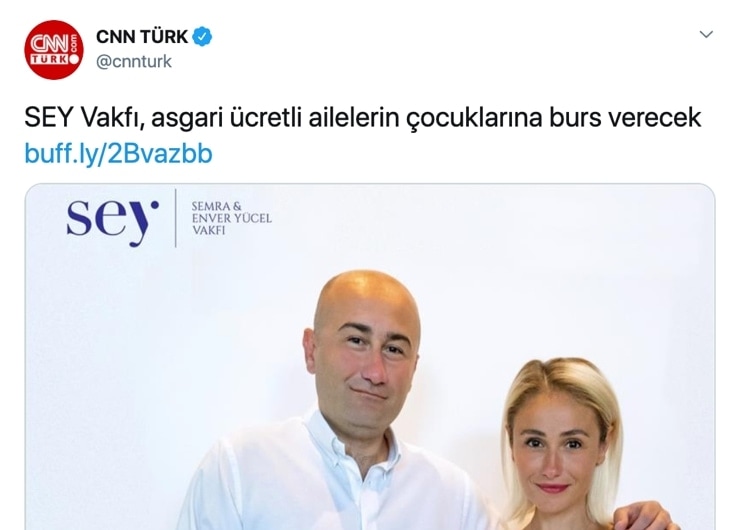740x530 pixels.
Task: Click the white TURK strip in avatar
Action: (51, 59)
